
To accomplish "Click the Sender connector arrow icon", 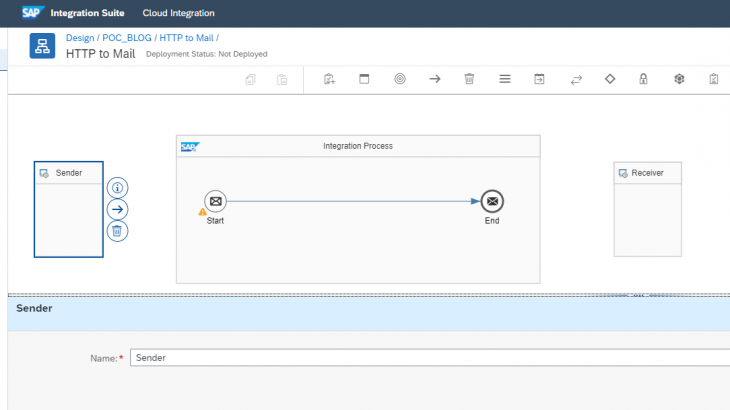I will 117,209.
